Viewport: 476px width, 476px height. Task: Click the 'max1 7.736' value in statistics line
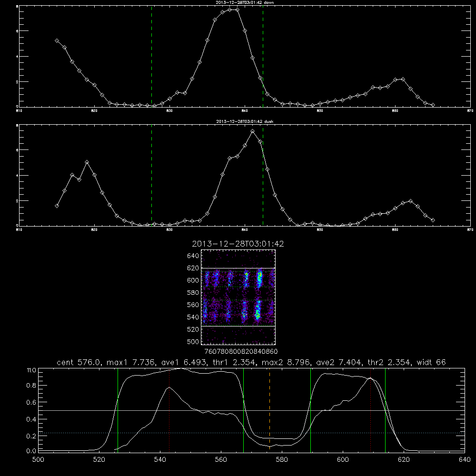pos(131,362)
